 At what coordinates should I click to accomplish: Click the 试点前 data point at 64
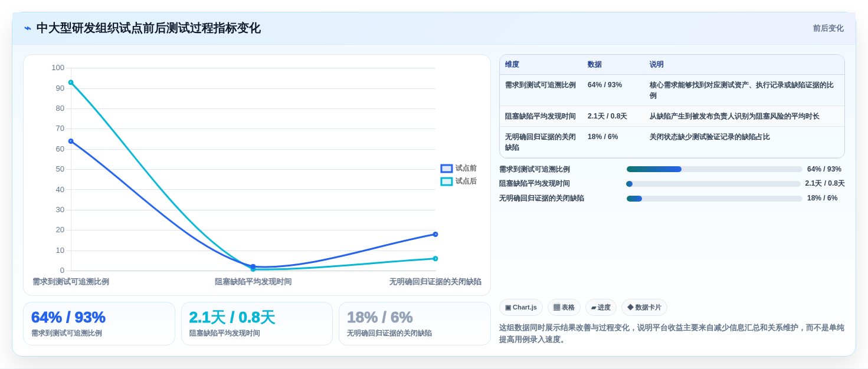tap(71, 141)
